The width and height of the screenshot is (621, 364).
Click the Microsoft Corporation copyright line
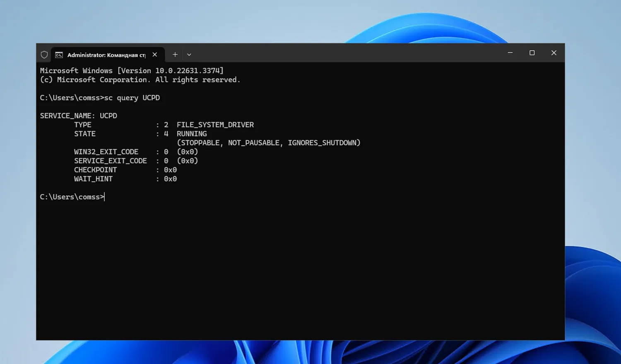pyautogui.click(x=140, y=80)
